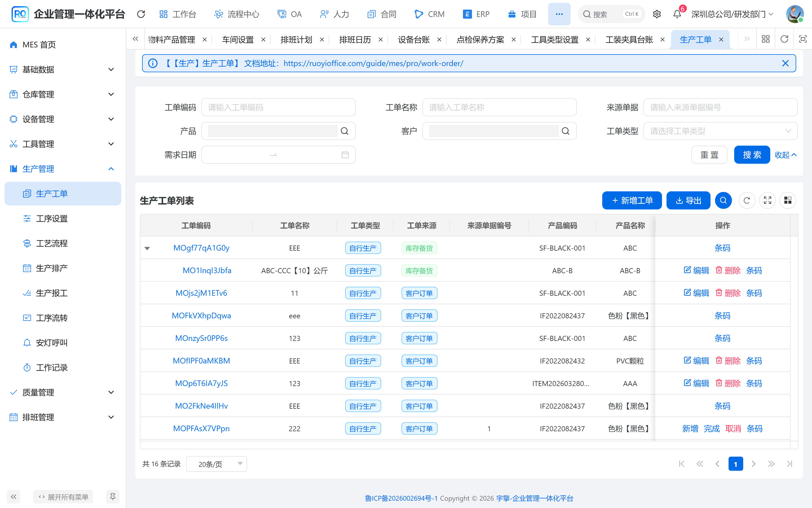Reload the current tab page
The image size is (812, 508).
coord(784,39)
